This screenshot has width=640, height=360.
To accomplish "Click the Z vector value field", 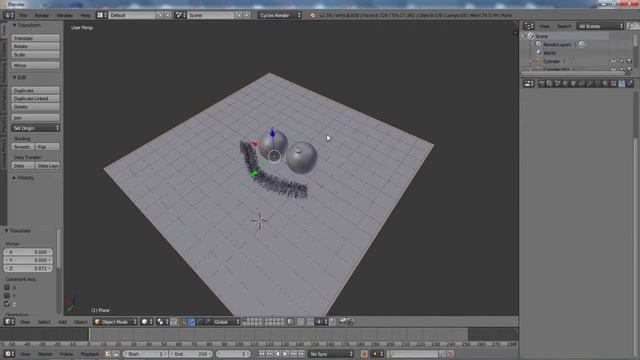I will coord(28,268).
